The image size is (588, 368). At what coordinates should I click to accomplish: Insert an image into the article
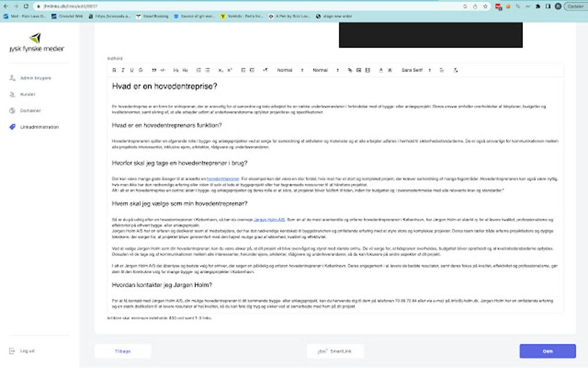[x=359, y=70]
